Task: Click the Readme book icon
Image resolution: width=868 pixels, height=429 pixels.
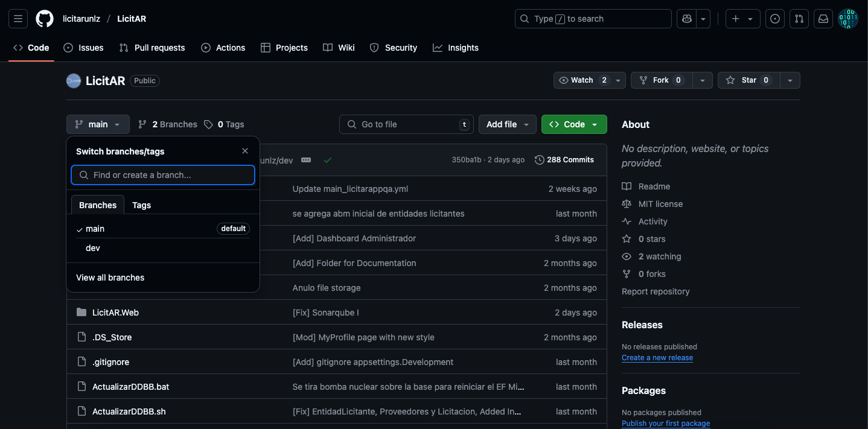Action: (627, 186)
